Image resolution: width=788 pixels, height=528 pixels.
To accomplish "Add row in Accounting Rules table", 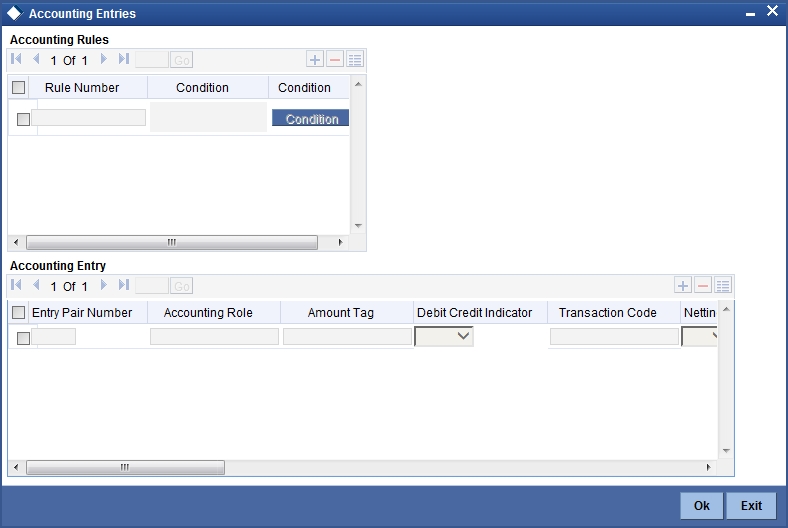I will 315,59.
